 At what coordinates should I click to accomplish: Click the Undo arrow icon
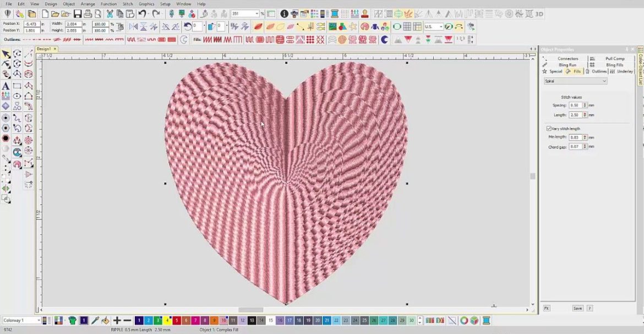pyautogui.click(x=142, y=14)
